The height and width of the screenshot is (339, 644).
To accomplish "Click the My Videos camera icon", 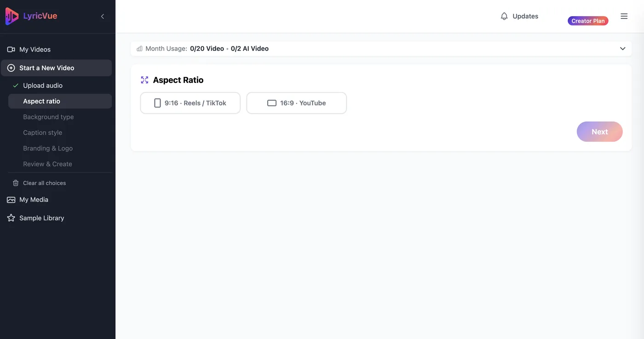I will tap(11, 49).
